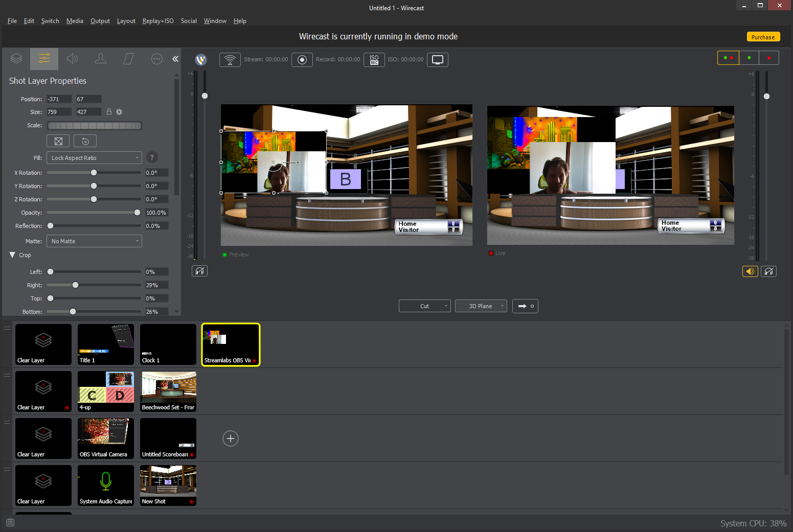Open the Social menu
793x532 pixels.
pos(189,21)
